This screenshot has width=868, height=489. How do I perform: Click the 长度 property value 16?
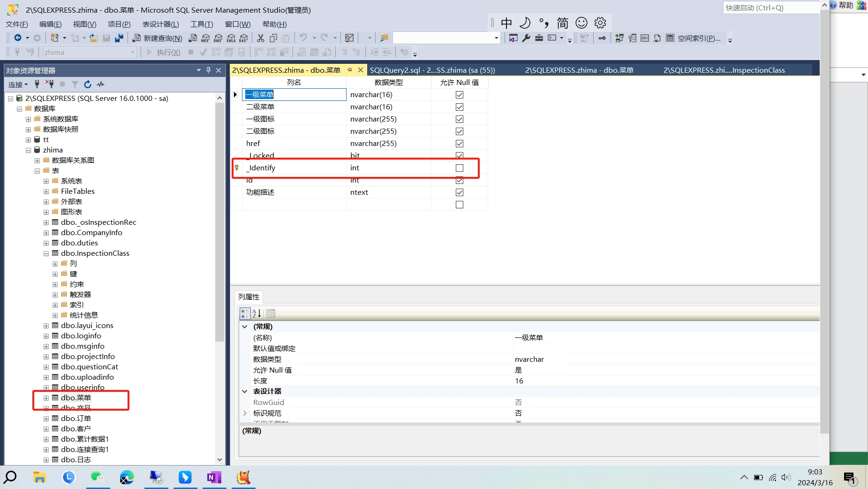[519, 381]
